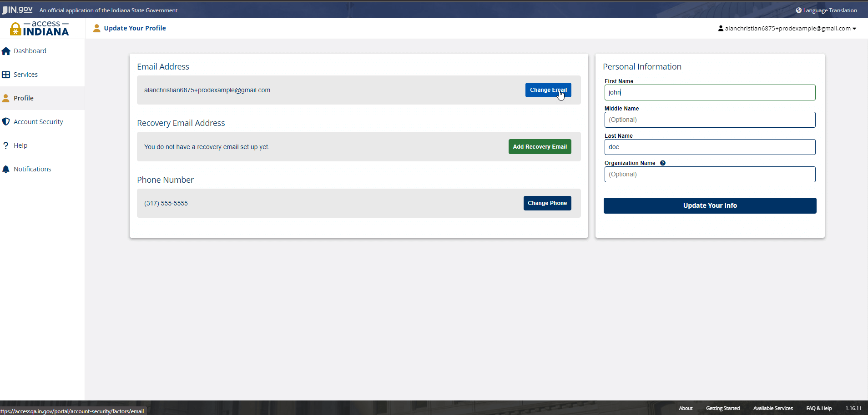The width and height of the screenshot is (868, 415).
Task: Click the Organization Name help tooltip icon
Action: (663, 163)
